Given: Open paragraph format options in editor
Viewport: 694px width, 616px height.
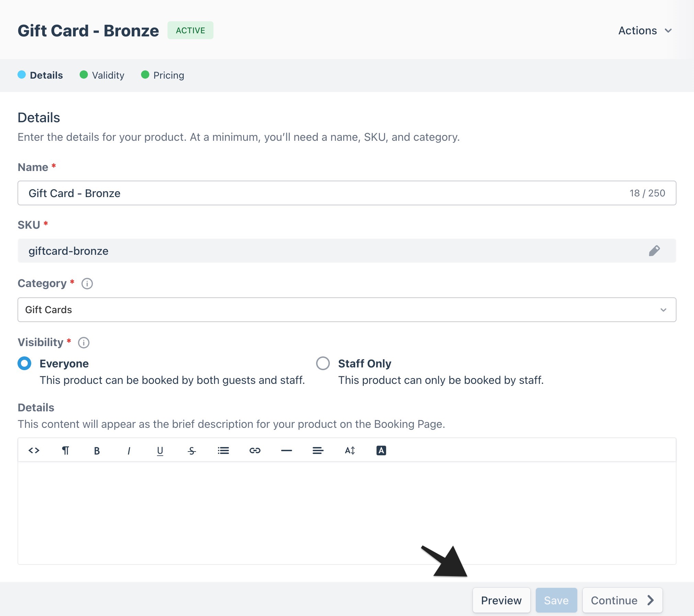Looking at the screenshot, I should (x=65, y=450).
